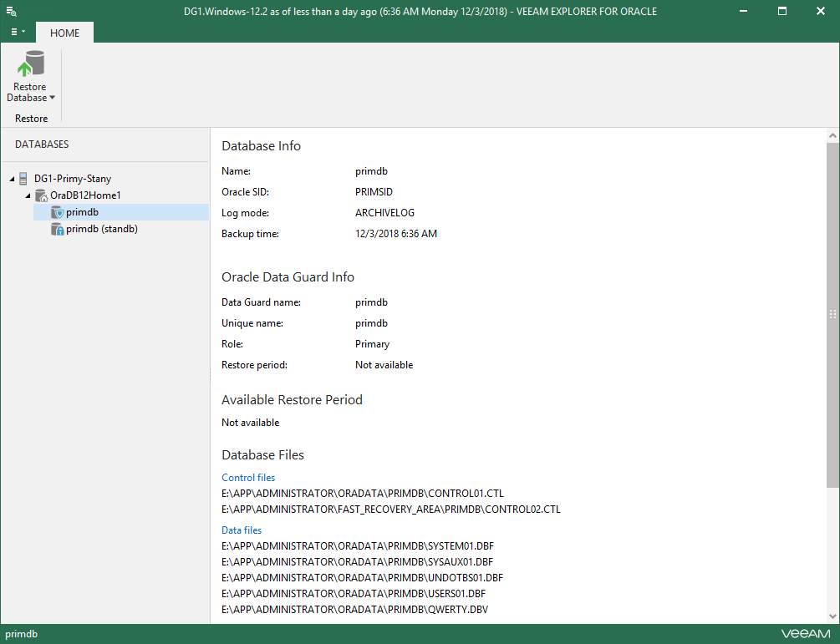Click the Oracle Data Guard Info heading
This screenshot has width=840, height=644.
click(x=288, y=276)
